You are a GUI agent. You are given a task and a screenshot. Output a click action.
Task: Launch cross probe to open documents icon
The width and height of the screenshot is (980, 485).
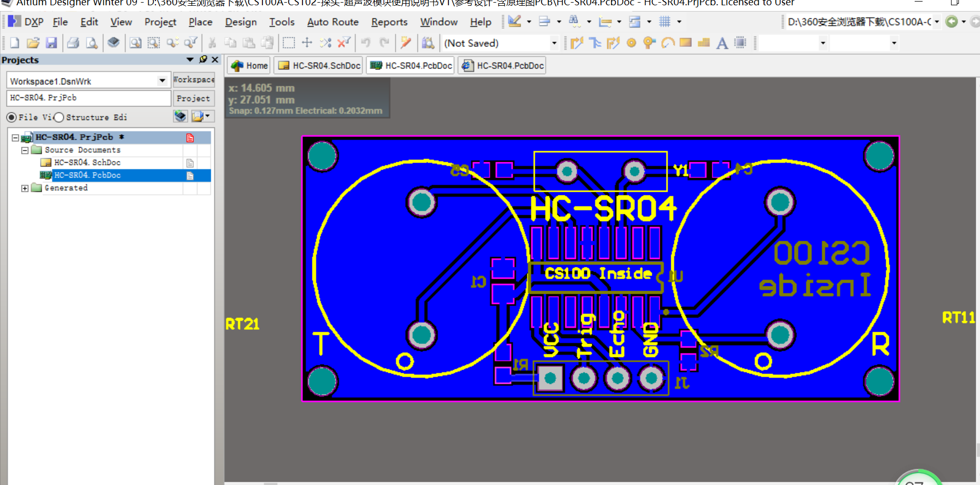click(x=406, y=43)
